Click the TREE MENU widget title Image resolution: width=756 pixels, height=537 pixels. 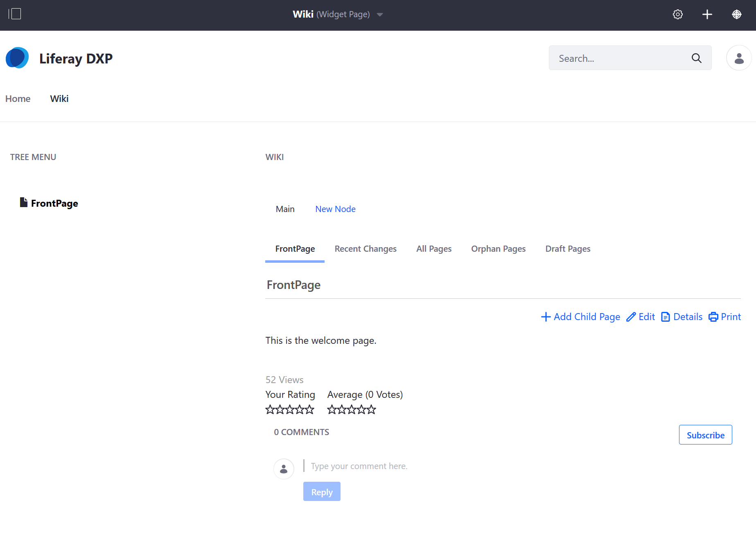tap(33, 157)
